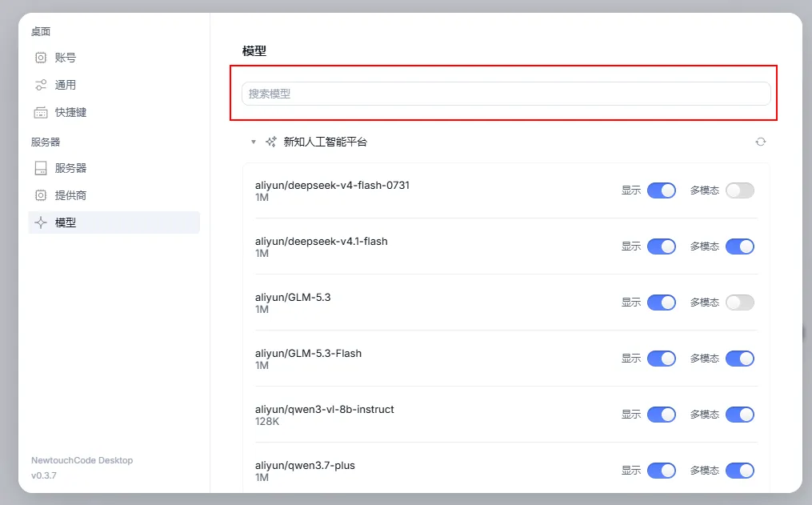Click the 提供商 sidebar icon

41,195
